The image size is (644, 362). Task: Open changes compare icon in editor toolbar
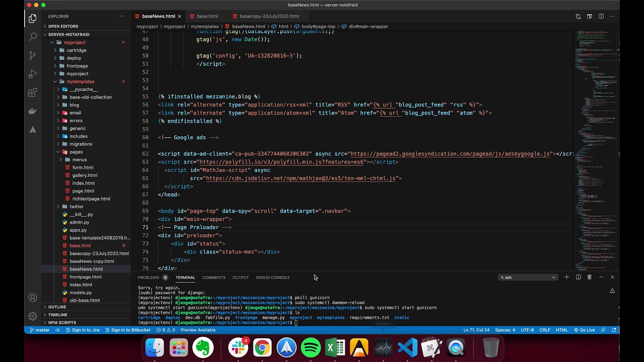pos(578,16)
